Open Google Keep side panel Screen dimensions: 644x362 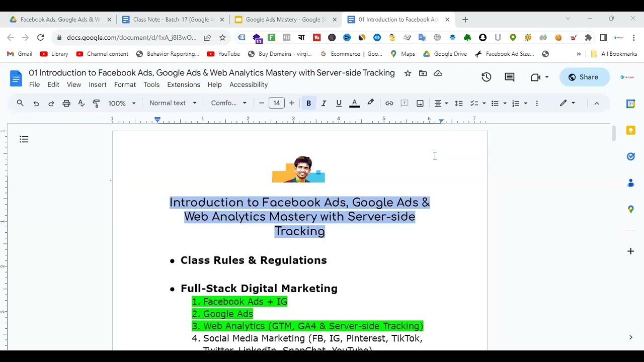(x=630, y=130)
